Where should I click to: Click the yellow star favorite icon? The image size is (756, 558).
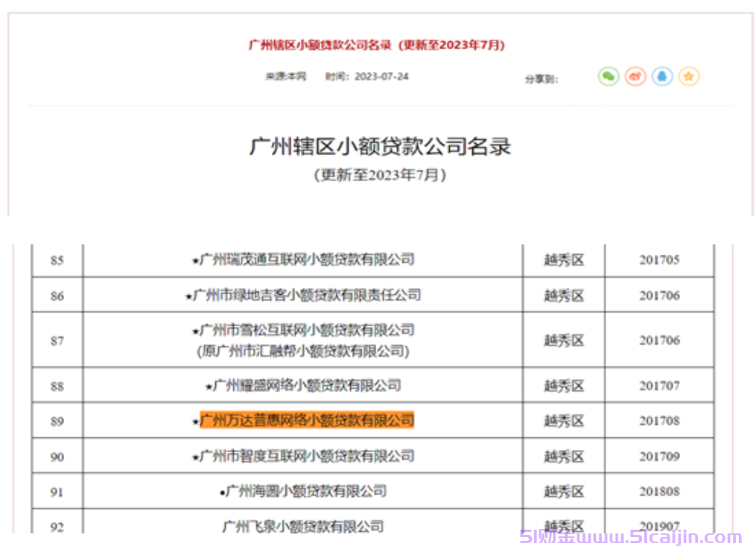tap(689, 76)
